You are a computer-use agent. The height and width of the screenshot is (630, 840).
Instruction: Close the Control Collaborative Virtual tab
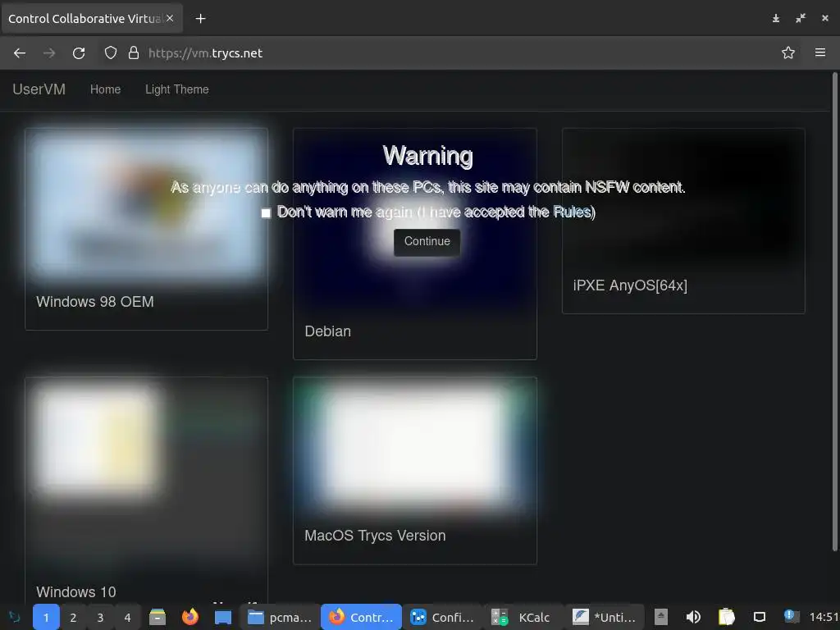coord(170,18)
